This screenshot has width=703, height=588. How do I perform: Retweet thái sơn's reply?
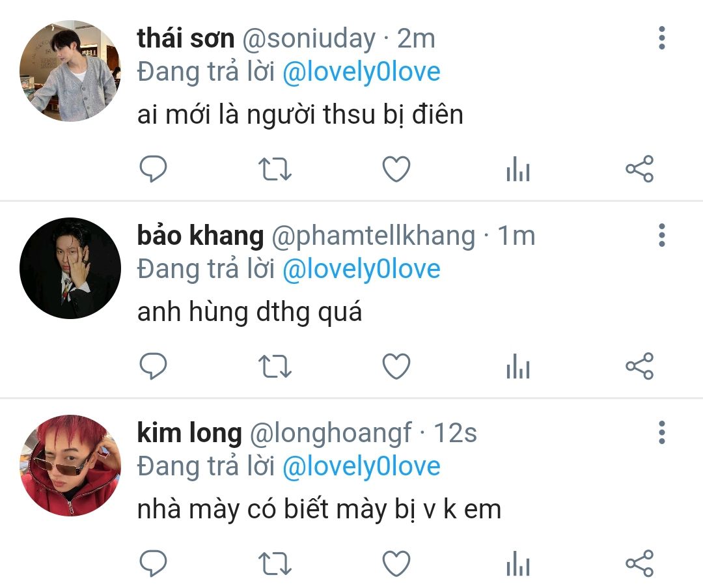275,169
